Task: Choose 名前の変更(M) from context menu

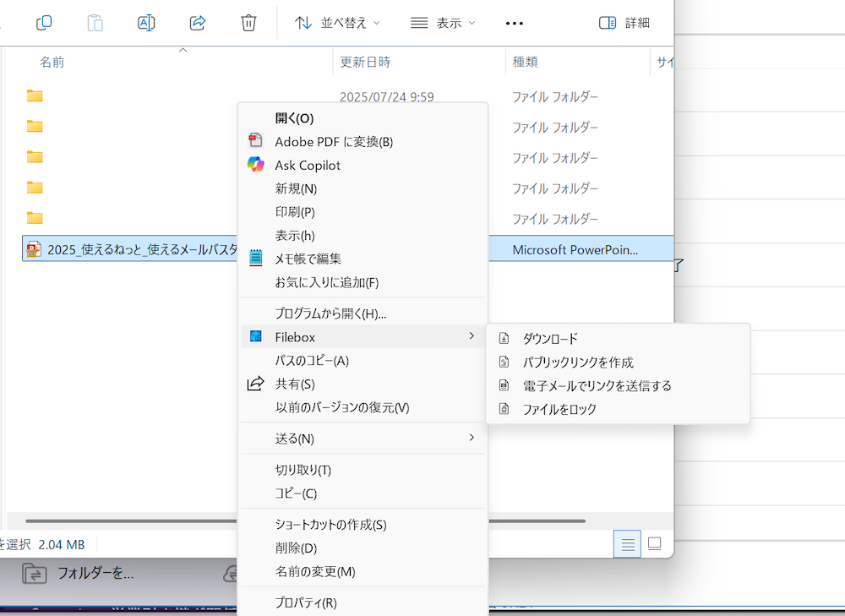Action: tap(315, 571)
